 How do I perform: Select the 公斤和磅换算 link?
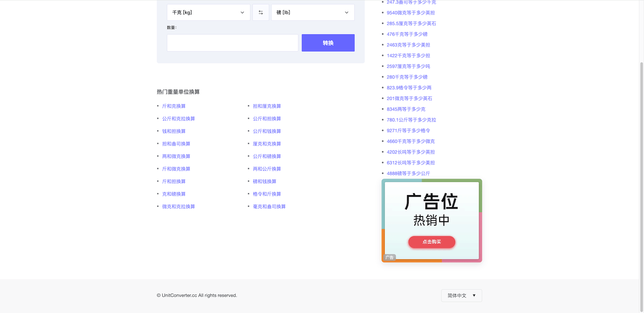tap(267, 156)
